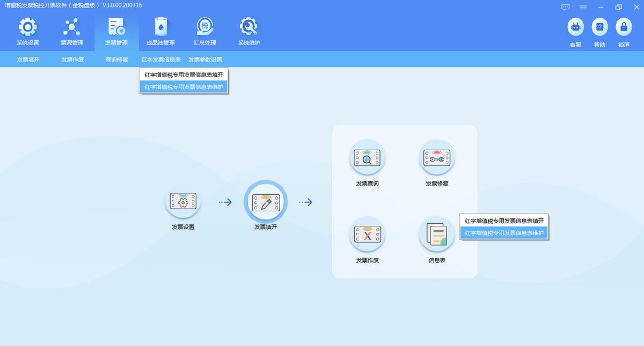The image size is (644, 346).
Task: Open 帮助 help icon
Action: coord(600,27)
